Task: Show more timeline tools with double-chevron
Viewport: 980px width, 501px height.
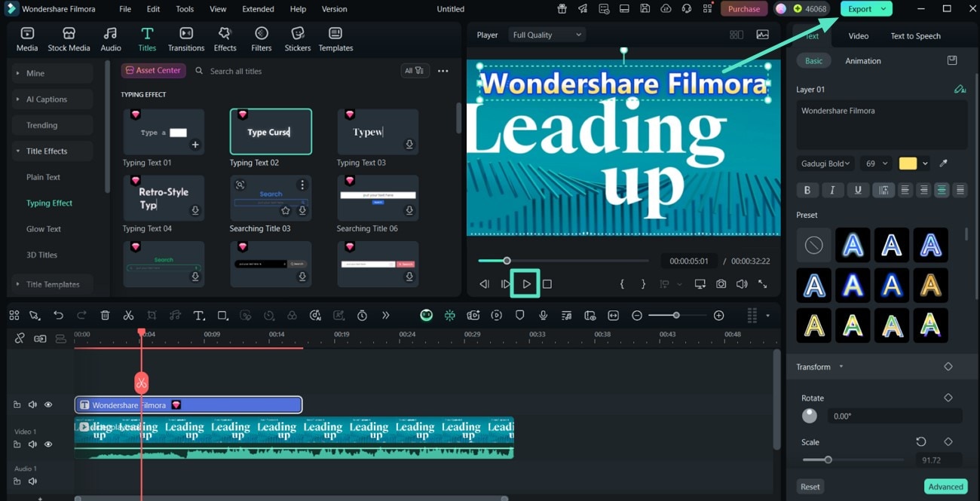Action: coord(386,316)
